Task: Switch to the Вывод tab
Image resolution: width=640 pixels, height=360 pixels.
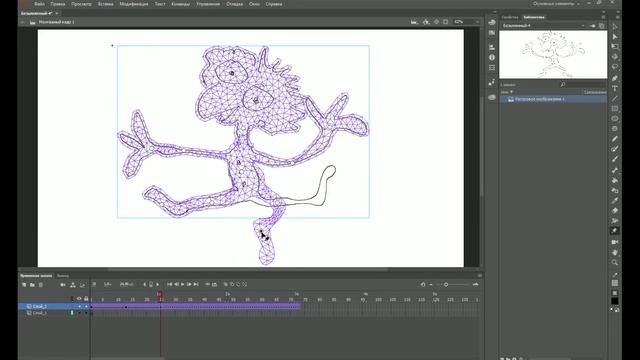Action: pyautogui.click(x=62, y=276)
